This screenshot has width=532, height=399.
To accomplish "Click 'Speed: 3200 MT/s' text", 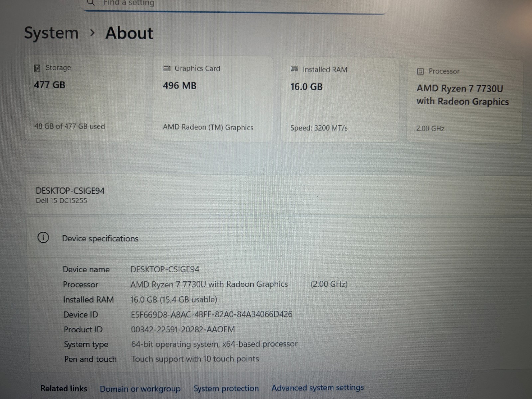I will tap(319, 128).
